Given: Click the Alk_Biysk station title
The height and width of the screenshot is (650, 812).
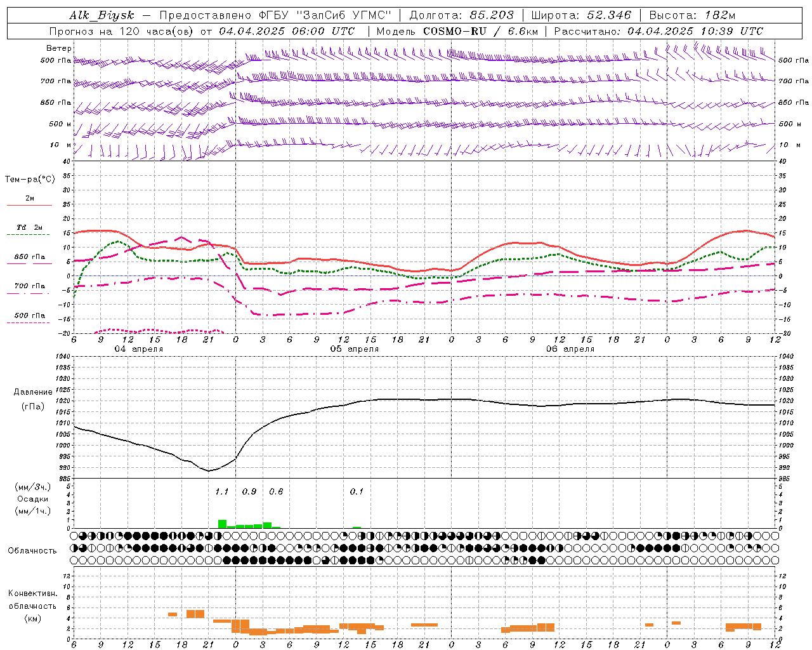Looking at the screenshot, I should 101,16.
